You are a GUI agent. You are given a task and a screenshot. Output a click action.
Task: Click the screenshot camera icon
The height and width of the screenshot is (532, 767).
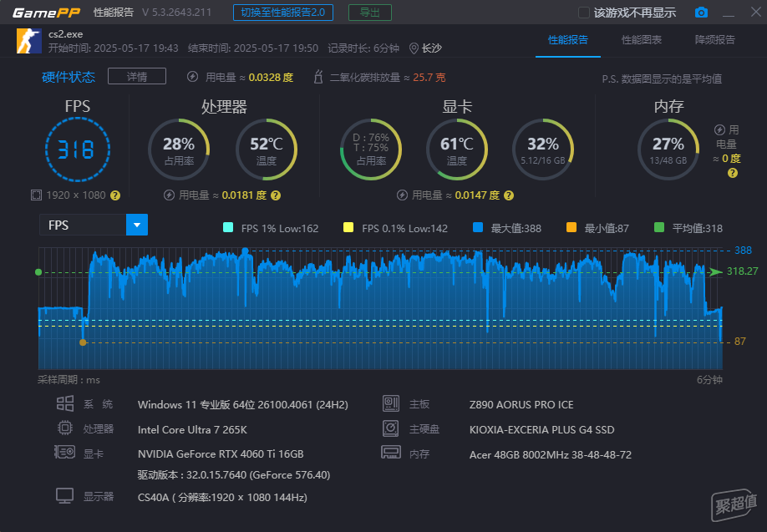click(701, 13)
